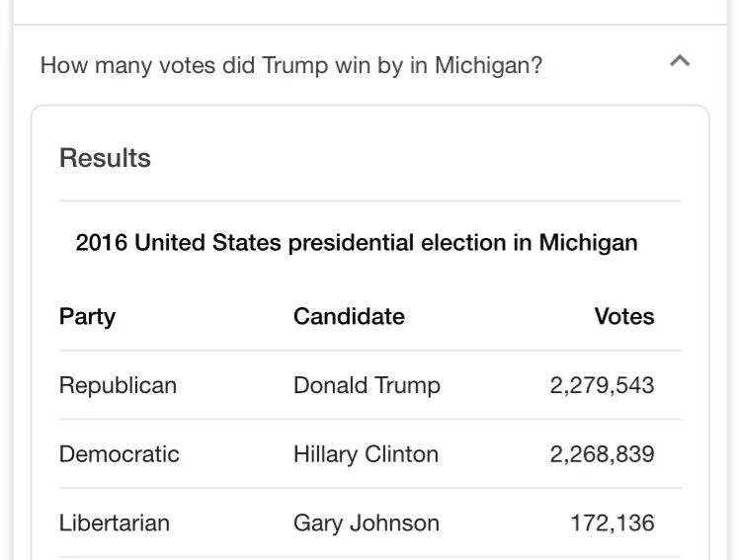Image resolution: width=741 pixels, height=560 pixels.
Task: Click the year 2016 in the table title
Action: coord(101,242)
